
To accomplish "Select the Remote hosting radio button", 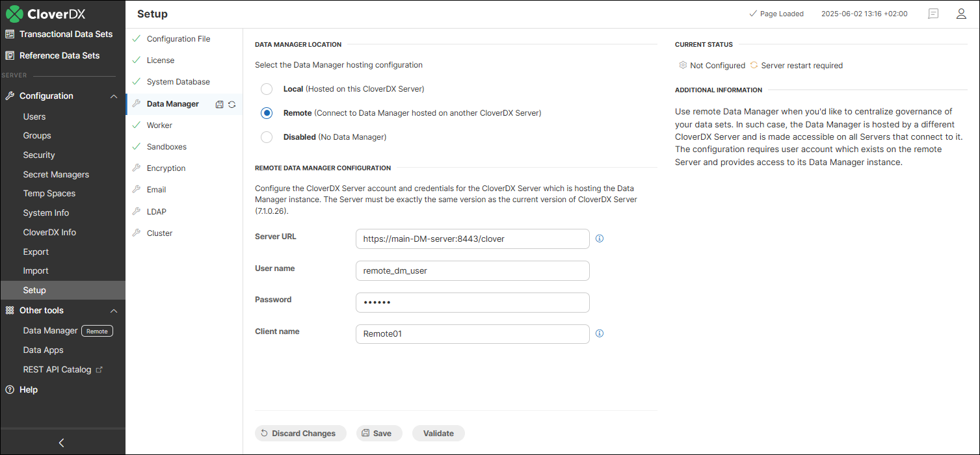I will point(266,112).
